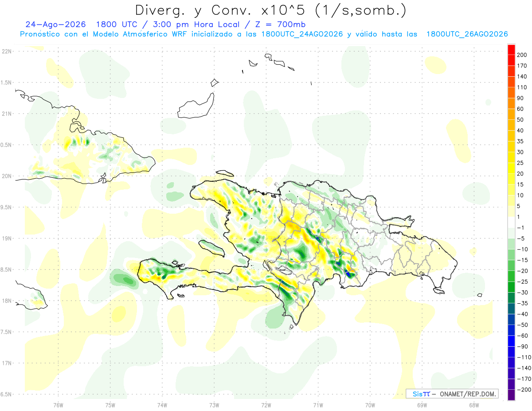The height and width of the screenshot is (411, 532).
Task: Click the "-40" colorbar value
Action: coord(523,314)
